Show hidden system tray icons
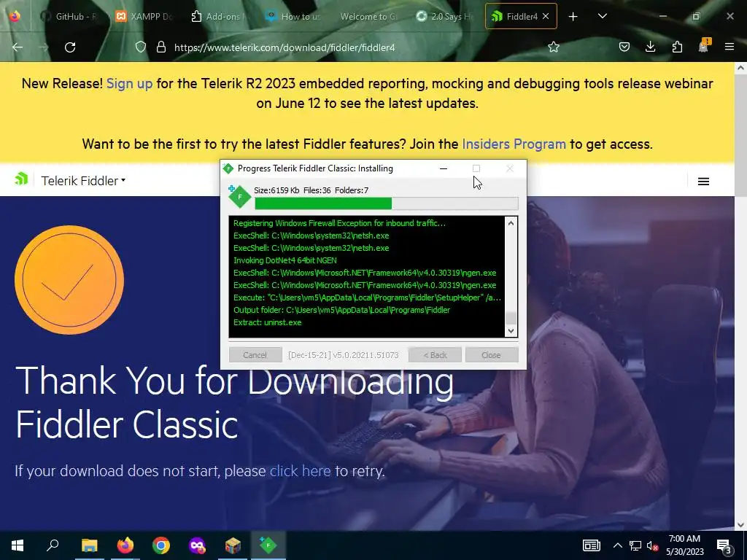 tap(617, 545)
